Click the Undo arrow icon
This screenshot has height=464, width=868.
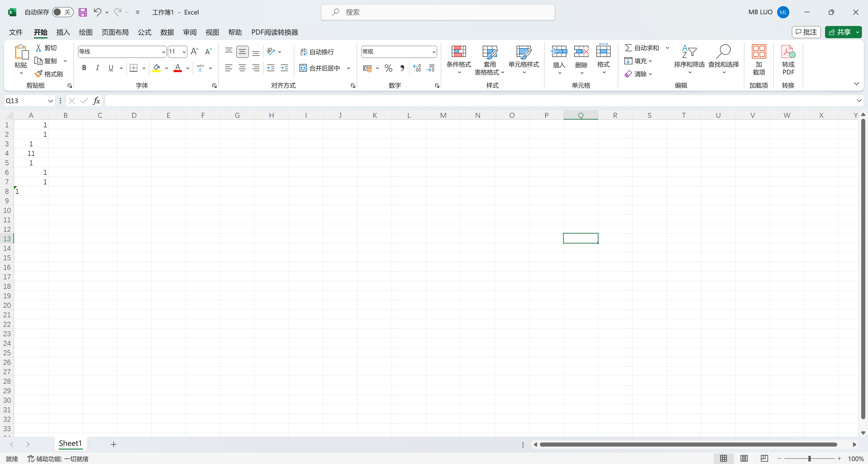click(97, 12)
